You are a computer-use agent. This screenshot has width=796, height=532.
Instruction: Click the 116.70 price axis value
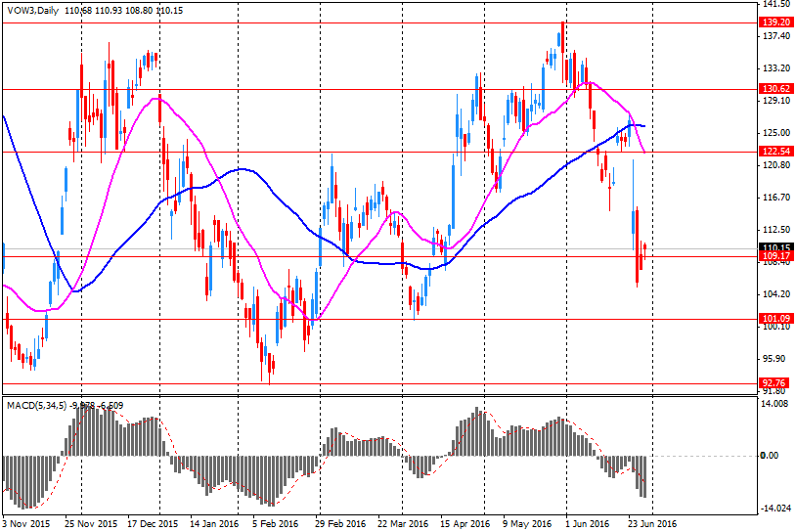point(776,198)
